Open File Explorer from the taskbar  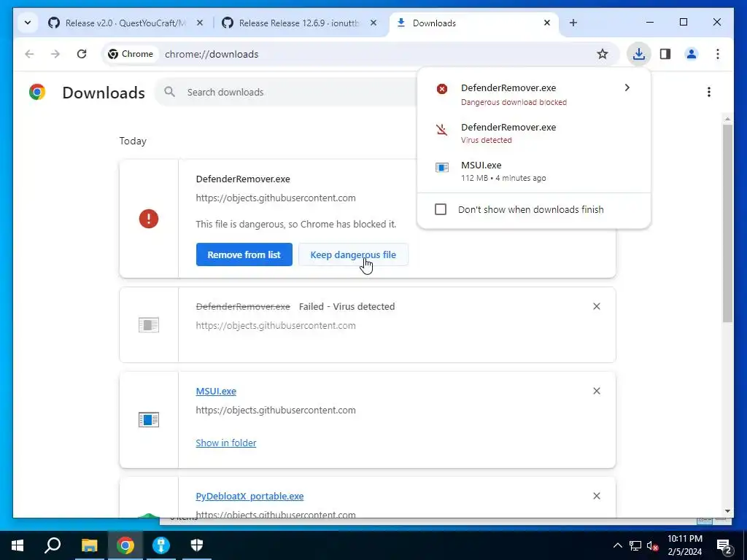click(x=89, y=545)
